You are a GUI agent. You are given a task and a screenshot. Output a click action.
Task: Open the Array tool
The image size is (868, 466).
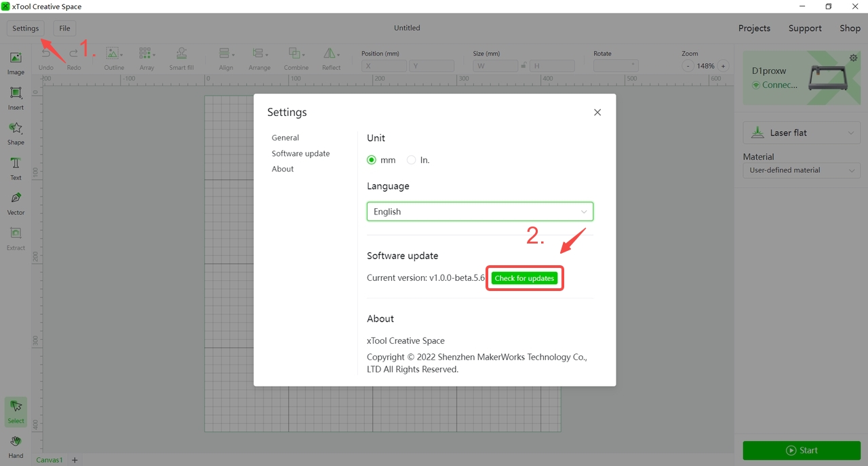click(x=147, y=58)
